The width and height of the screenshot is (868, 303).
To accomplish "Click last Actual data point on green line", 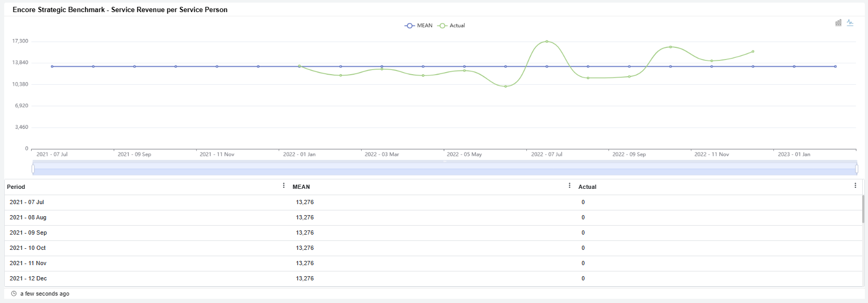I will (753, 52).
